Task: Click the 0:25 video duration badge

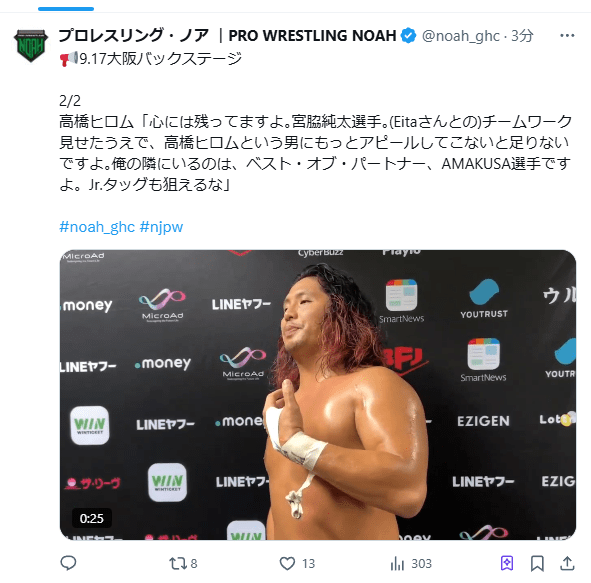Action: pyautogui.click(x=92, y=519)
